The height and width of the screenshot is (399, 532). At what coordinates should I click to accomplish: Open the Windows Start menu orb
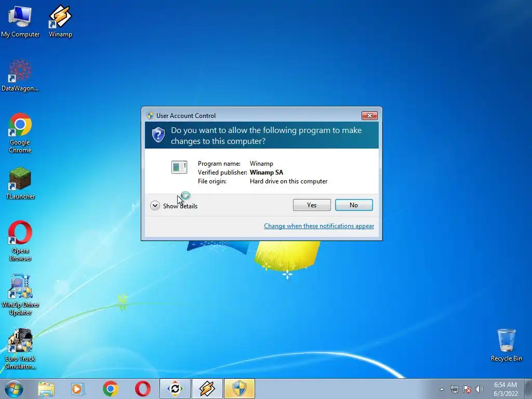(14, 389)
